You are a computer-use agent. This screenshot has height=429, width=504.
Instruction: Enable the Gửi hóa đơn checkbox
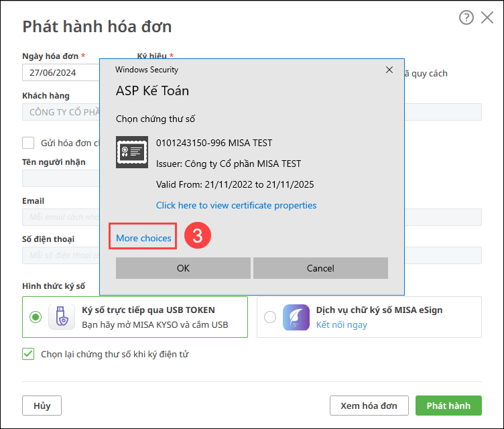[x=28, y=142]
